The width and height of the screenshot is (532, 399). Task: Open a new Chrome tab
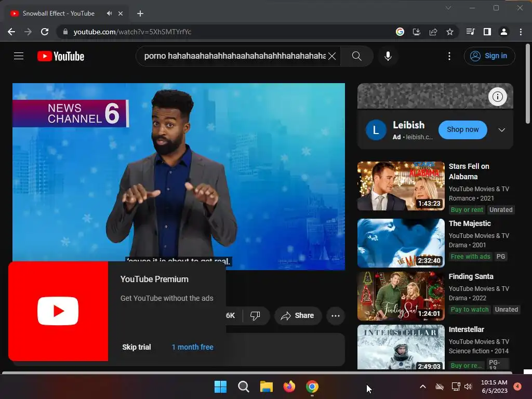(x=140, y=14)
